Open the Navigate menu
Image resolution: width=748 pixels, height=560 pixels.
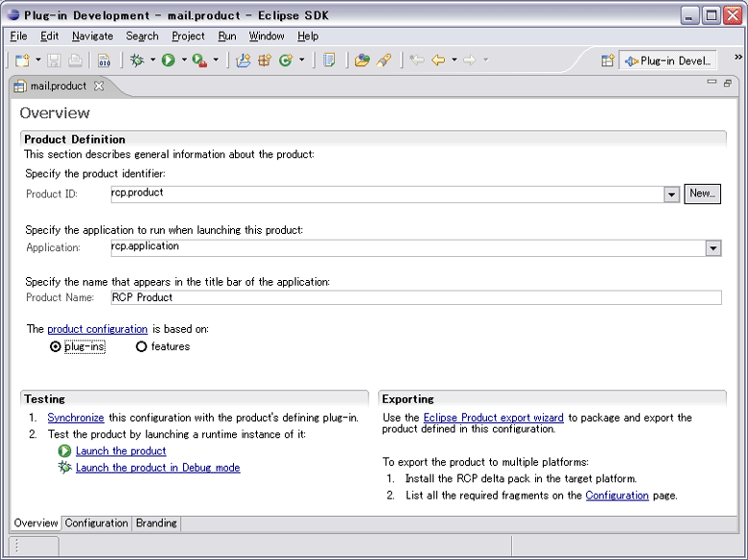pyautogui.click(x=93, y=36)
